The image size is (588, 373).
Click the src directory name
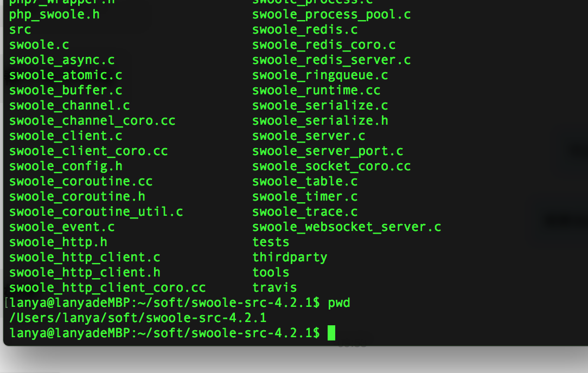[20, 30]
